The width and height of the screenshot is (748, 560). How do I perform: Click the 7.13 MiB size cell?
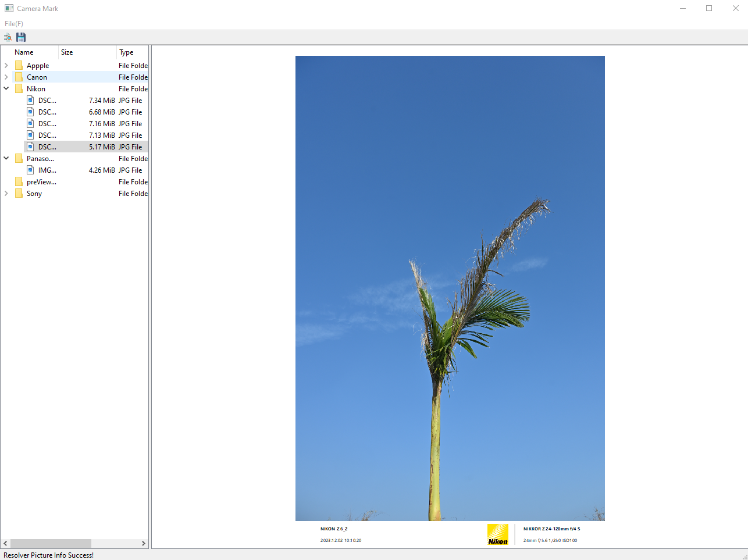click(x=102, y=135)
